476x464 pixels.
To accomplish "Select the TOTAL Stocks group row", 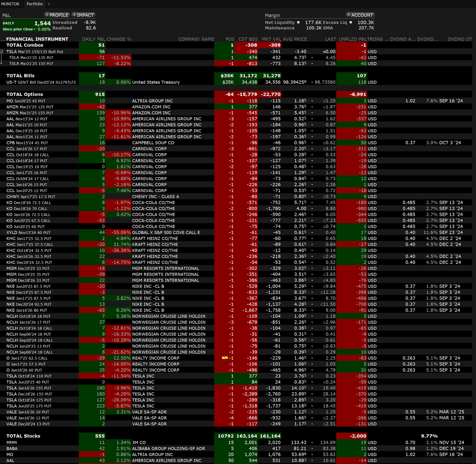I will (23, 436).
